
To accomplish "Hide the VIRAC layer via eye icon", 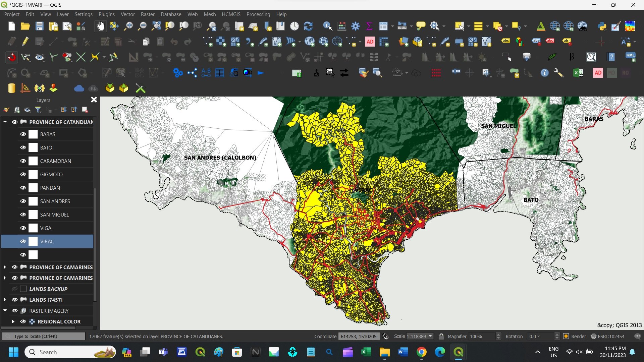I will pyautogui.click(x=23, y=241).
